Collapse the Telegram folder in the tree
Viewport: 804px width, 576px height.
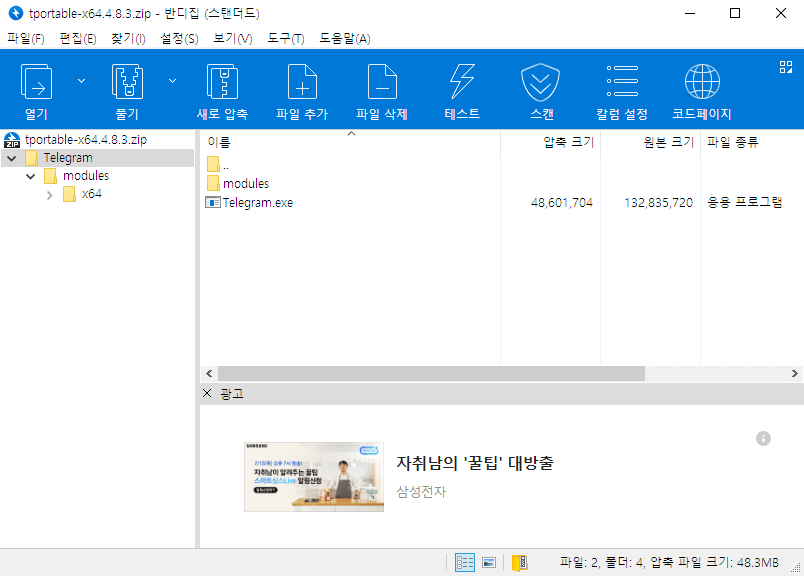(x=10, y=157)
